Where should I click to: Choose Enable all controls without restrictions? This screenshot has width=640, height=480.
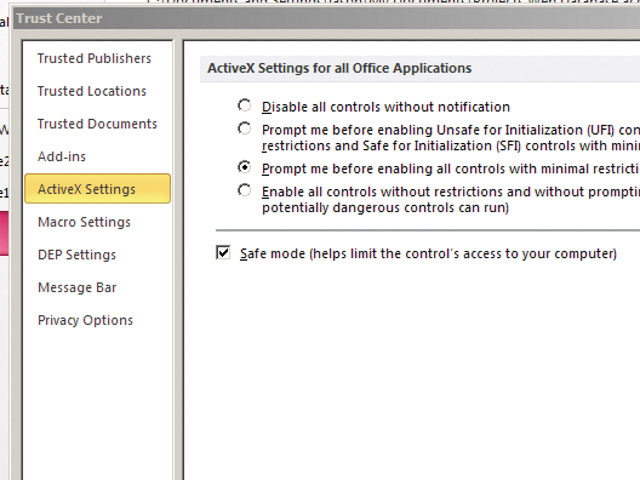pyautogui.click(x=244, y=190)
